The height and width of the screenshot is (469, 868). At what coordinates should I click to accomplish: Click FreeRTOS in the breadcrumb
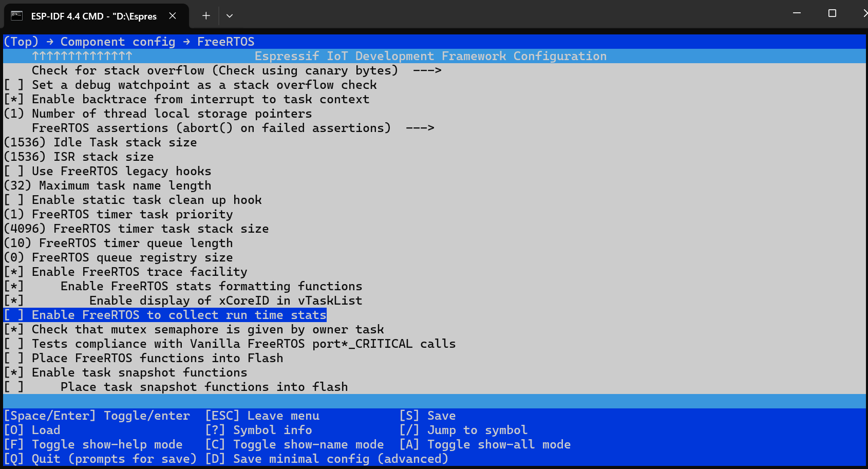click(x=226, y=42)
